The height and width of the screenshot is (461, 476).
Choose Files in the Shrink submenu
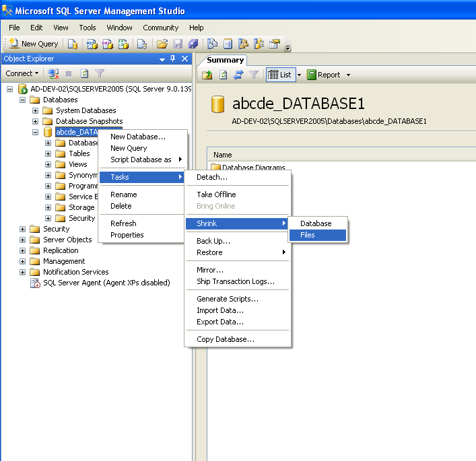tap(318, 235)
